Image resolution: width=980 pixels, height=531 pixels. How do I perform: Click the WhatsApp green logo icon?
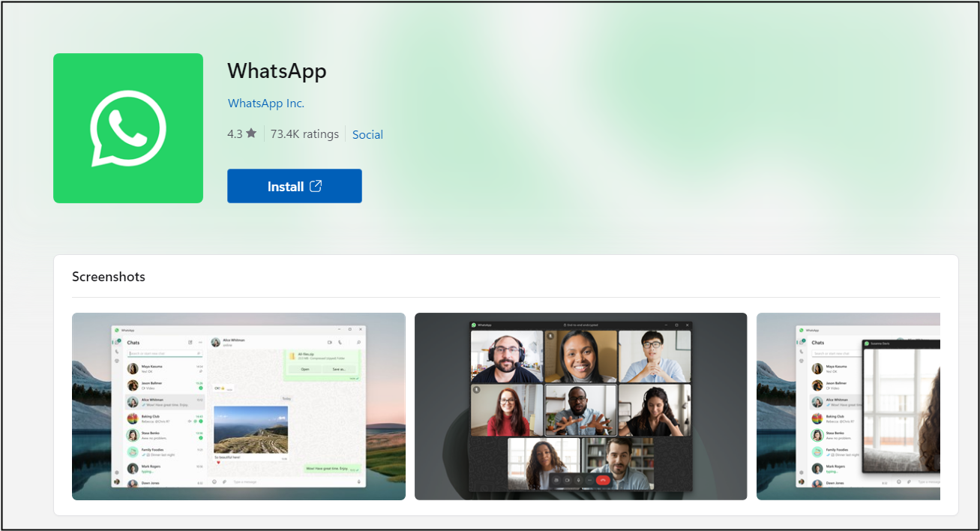pyautogui.click(x=128, y=128)
